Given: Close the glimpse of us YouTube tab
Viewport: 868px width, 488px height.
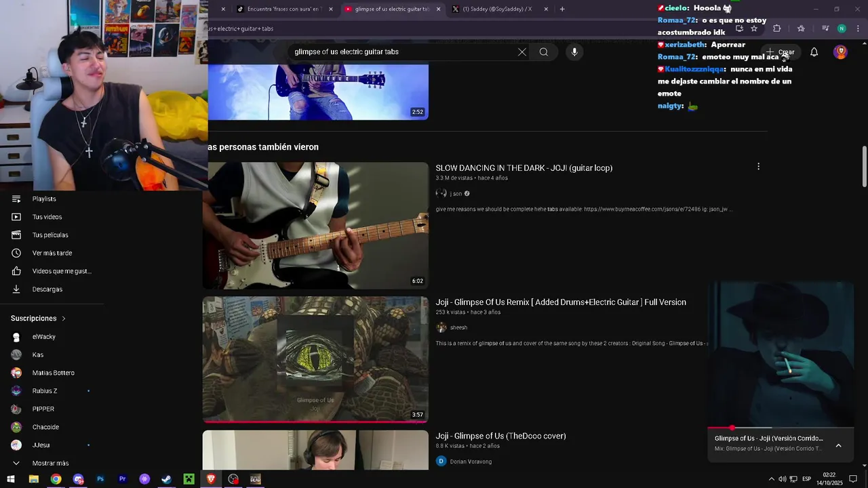Looking at the screenshot, I should pos(438,9).
